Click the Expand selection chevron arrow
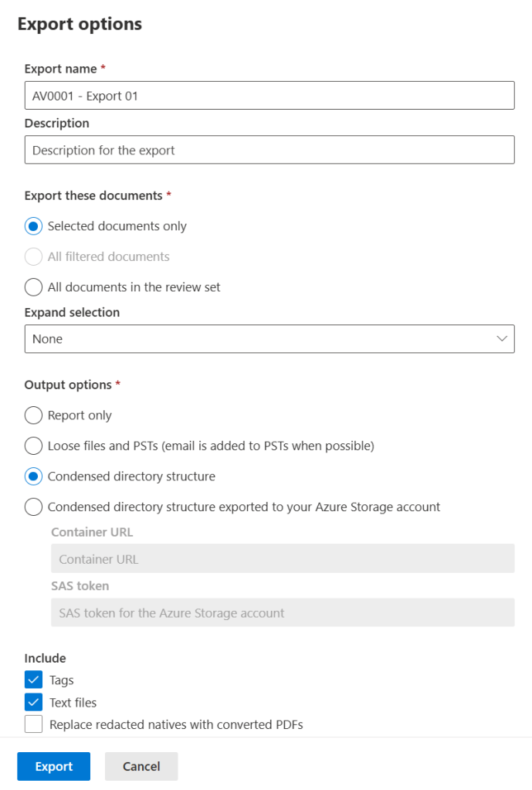 pyautogui.click(x=502, y=339)
